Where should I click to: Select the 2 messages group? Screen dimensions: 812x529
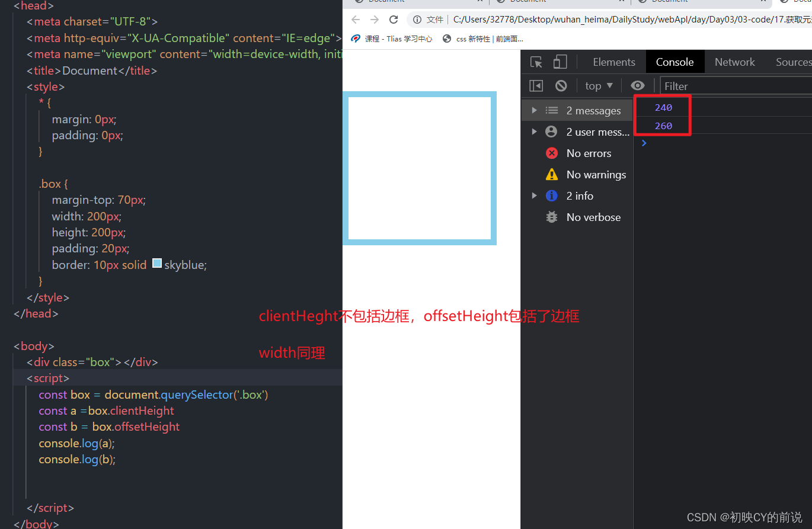[x=593, y=110]
